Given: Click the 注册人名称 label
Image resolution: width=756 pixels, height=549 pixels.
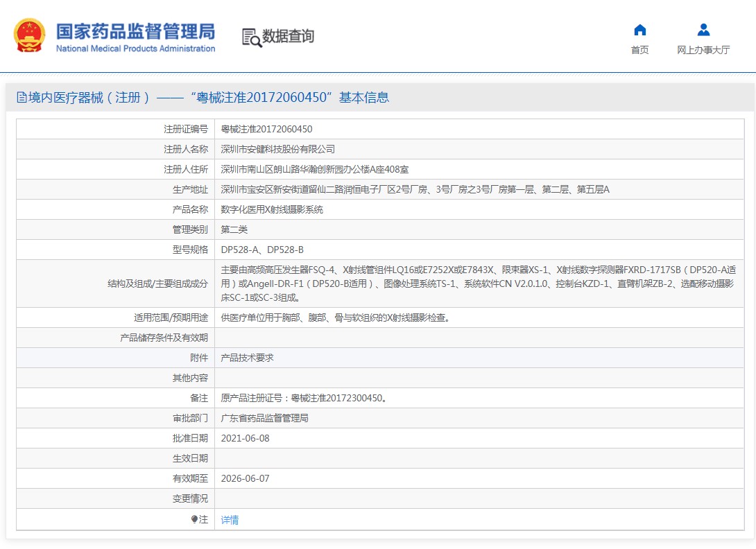Looking at the screenshot, I should pyautogui.click(x=186, y=150).
